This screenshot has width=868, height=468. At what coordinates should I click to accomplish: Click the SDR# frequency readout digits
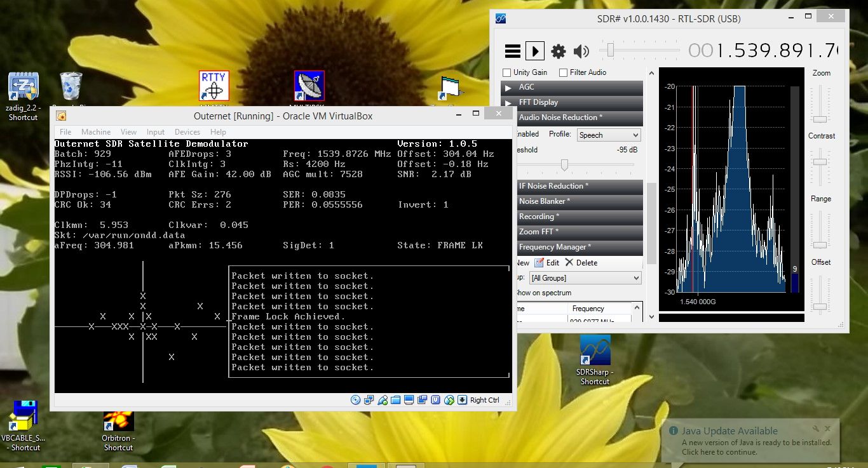pos(763,50)
